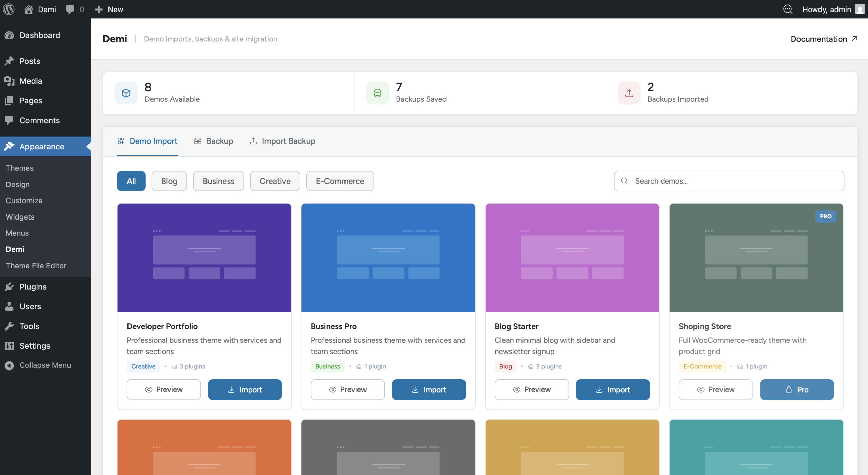Click the Backups Imported upload icon

(x=629, y=93)
